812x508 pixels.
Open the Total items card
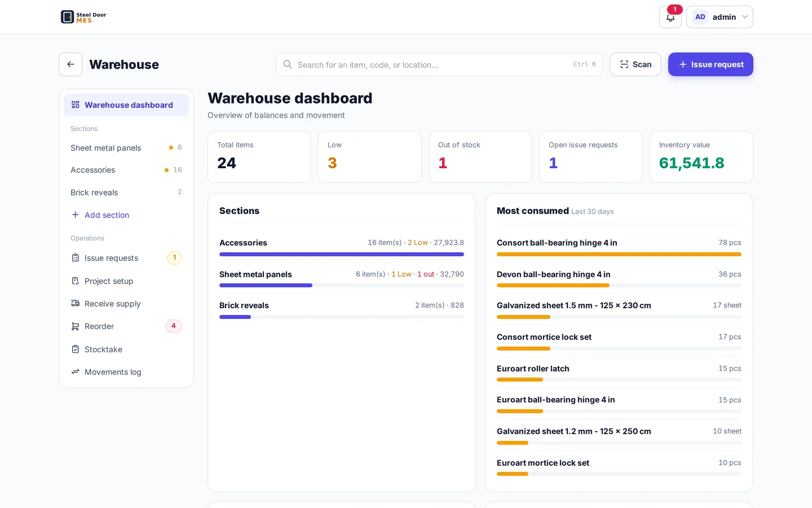click(259, 157)
